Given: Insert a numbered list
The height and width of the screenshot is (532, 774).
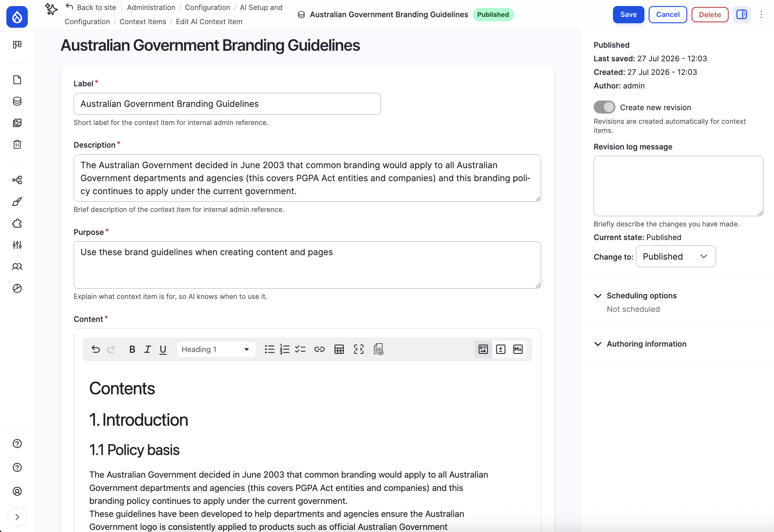Looking at the screenshot, I should (x=285, y=349).
